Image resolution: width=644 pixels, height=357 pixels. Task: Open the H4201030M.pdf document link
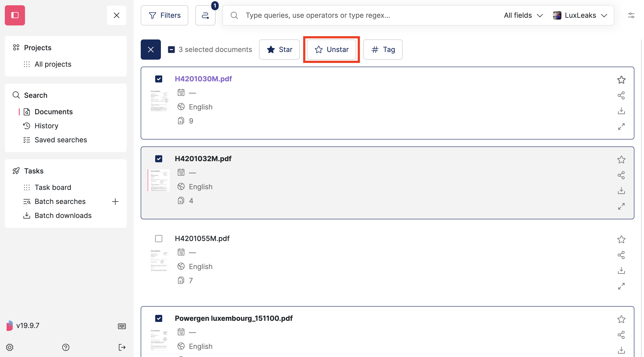(x=203, y=79)
